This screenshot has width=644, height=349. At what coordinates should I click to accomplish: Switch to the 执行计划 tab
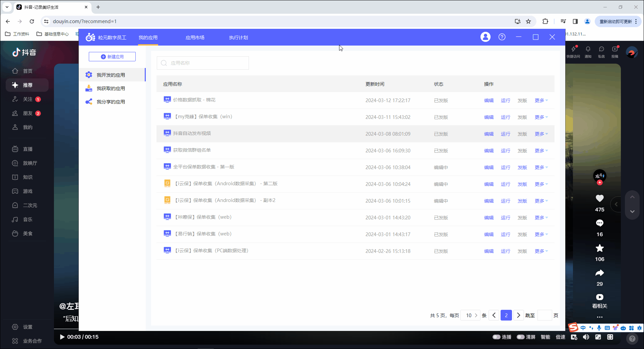pyautogui.click(x=239, y=38)
